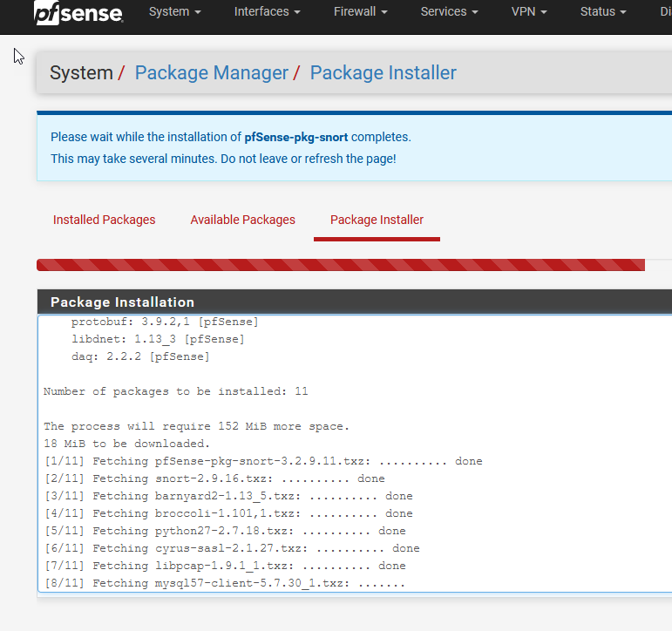Image resolution: width=672 pixels, height=631 pixels.
Task: Click the 'Fetching barnyard2-1.13_5.txz' log line
Action: coord(229,496)
